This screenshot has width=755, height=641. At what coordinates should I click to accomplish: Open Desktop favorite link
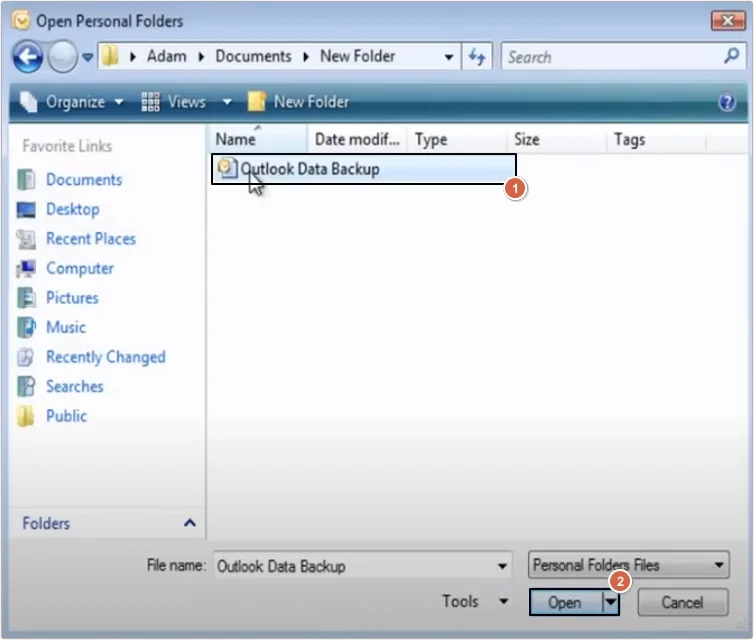[x=73, y=209]
